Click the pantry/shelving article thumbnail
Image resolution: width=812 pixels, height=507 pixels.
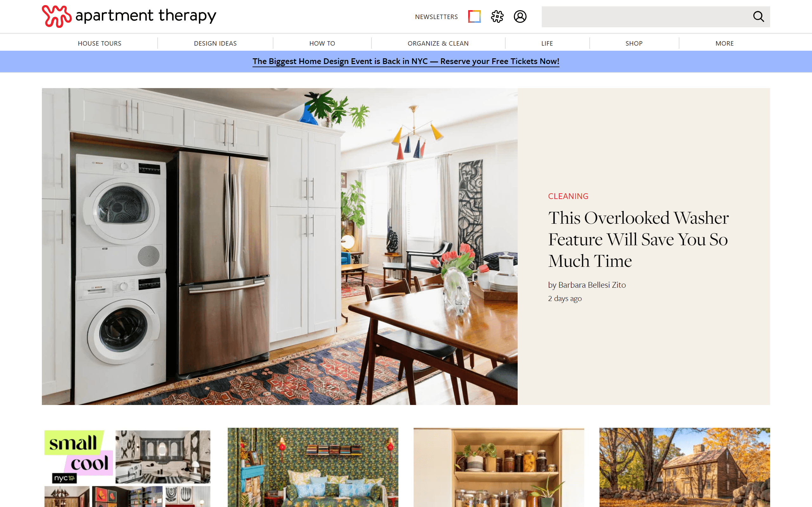[x=498, y=467]
